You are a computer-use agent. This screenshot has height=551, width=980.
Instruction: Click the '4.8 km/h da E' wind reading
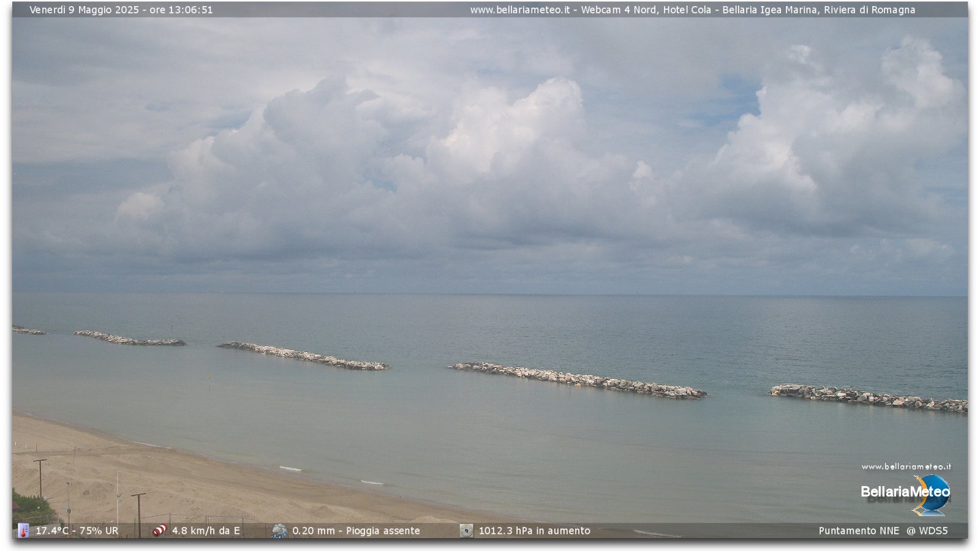pos(206,531)
